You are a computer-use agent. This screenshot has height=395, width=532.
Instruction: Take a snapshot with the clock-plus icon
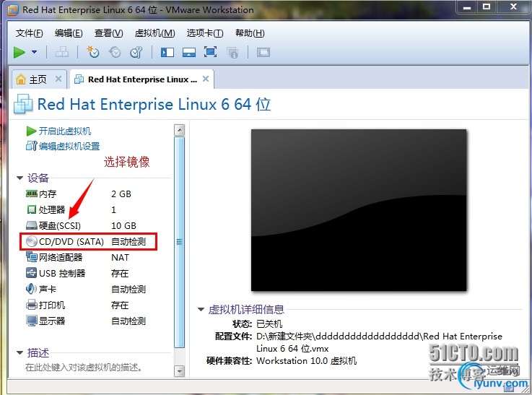point(92,52)
